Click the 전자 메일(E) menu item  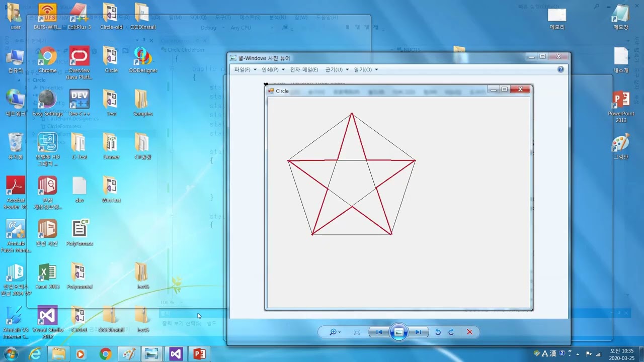point(304,70)
